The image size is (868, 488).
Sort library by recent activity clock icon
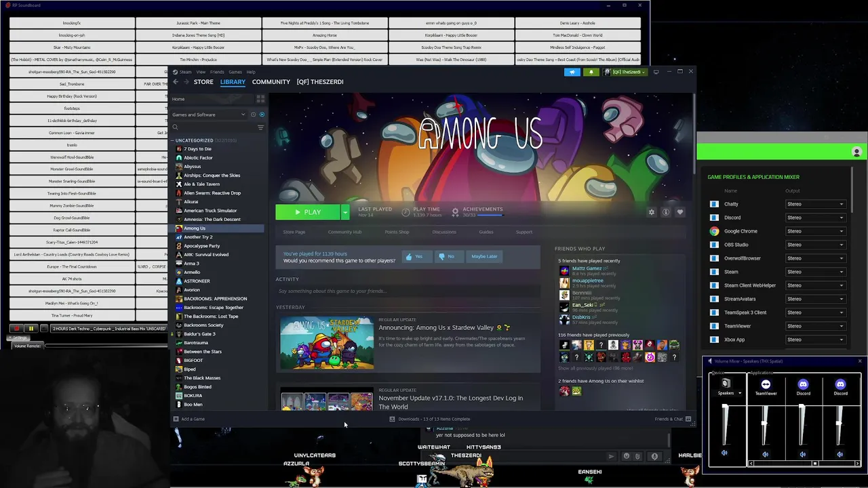click(x=253, y=115)
